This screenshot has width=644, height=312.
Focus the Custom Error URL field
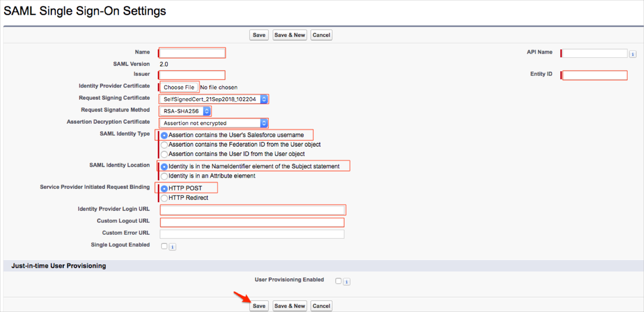point(252,234)
